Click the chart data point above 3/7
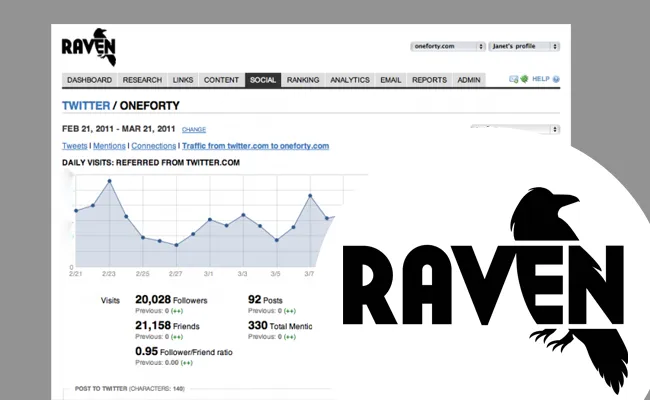The height and width of the screenshot is (400, 650). coord(310,196)
